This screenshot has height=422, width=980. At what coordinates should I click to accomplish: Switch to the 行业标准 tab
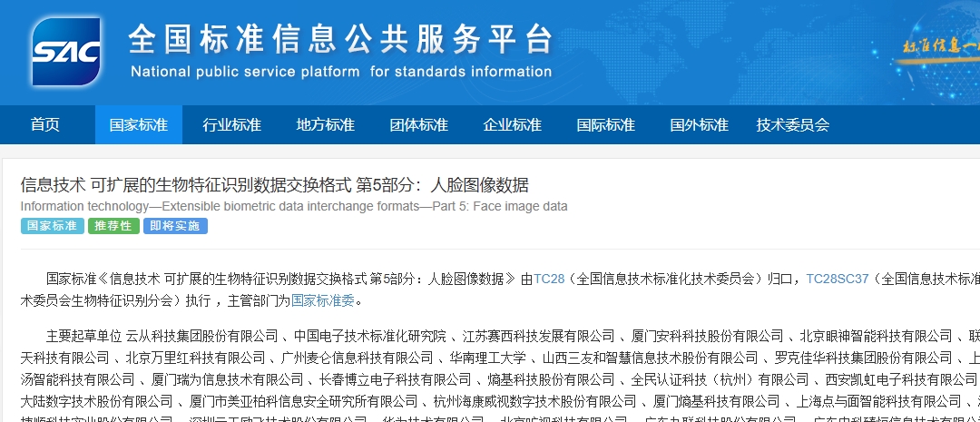pos(231,125)
